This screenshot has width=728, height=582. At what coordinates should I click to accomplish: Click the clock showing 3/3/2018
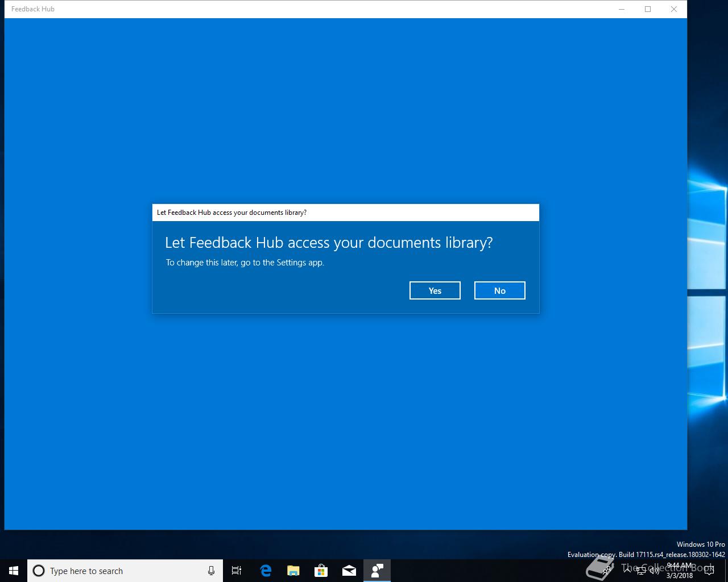(x=680, y=571)
